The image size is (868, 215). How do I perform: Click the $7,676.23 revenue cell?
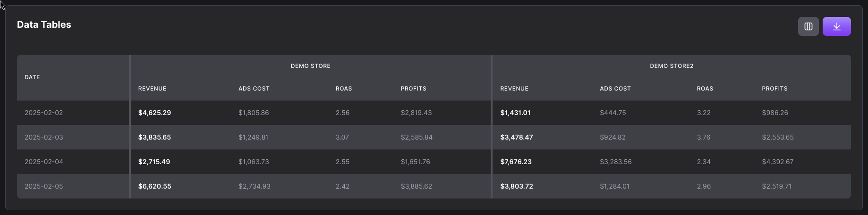coord(516,162)
